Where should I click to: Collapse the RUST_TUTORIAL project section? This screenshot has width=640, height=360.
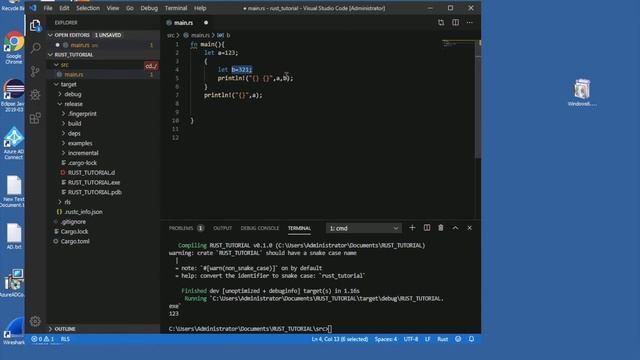click(x=50, y=55)
